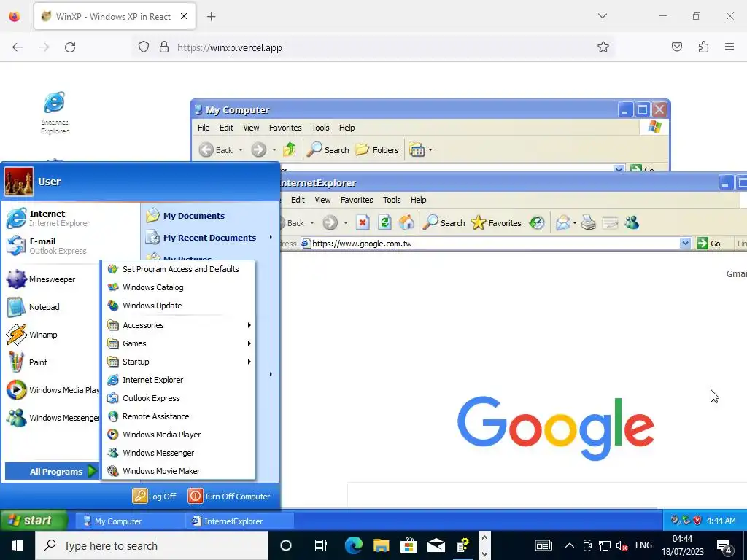Image resolution: width=747 pixels, height=560 pixels.
Task: Click the XP start button
Action: click(x=34, y=521)
